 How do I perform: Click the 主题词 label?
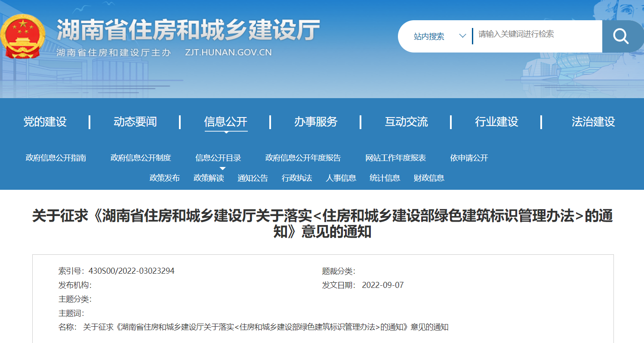click(71, 313)
